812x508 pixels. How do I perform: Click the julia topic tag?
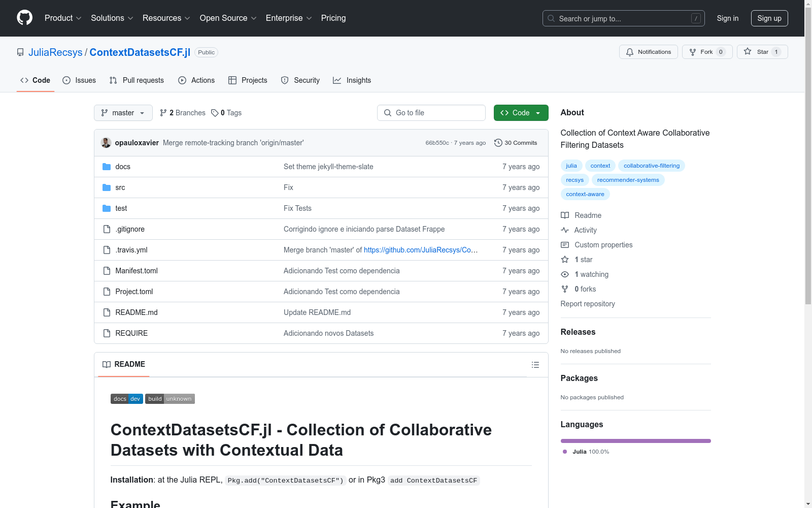(571, 166)
